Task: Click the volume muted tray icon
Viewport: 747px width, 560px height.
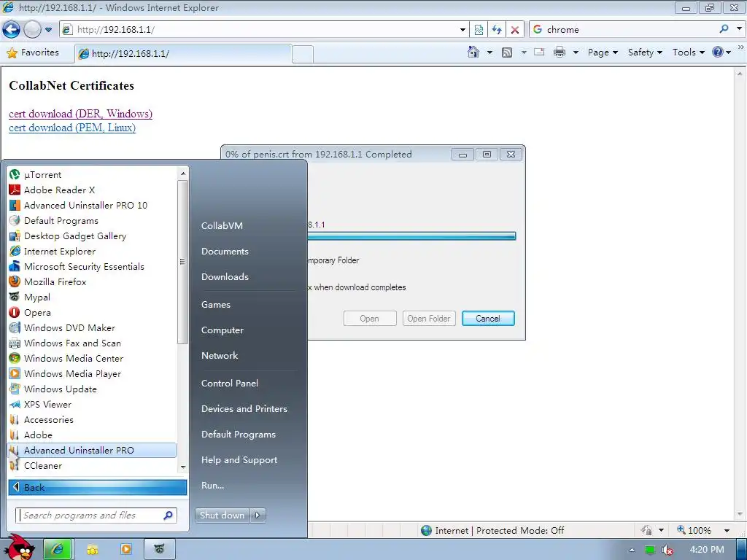Action: (x=667, y=550)
